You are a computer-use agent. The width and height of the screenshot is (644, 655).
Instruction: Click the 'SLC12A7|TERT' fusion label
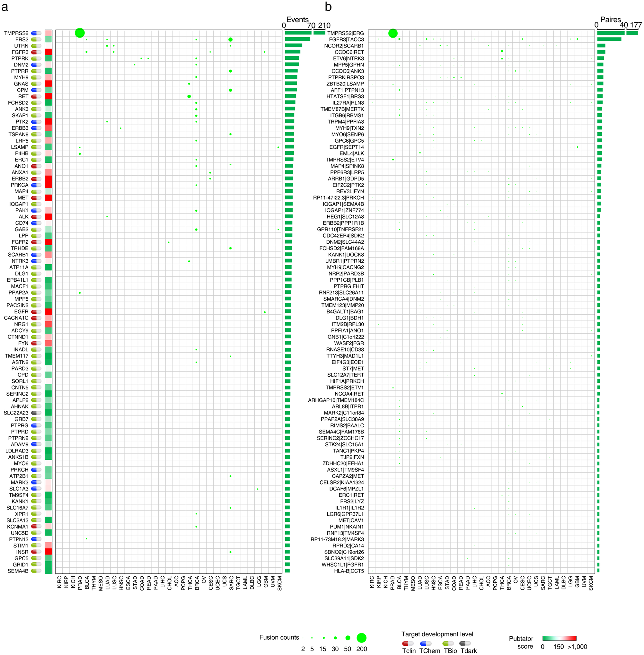(x=346, y=375)
